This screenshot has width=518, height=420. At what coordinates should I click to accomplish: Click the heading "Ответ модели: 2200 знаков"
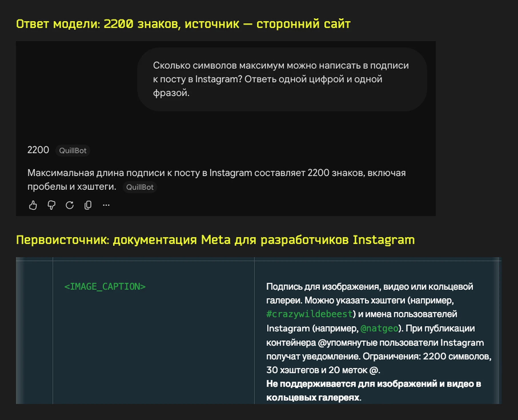click(183, 24)
